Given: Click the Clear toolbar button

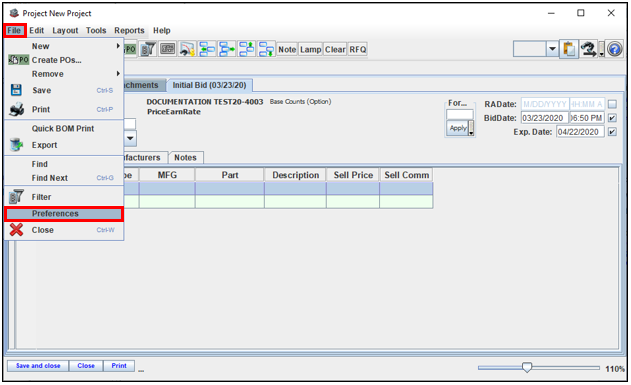Looking at the screenshot, I should 335,49.
